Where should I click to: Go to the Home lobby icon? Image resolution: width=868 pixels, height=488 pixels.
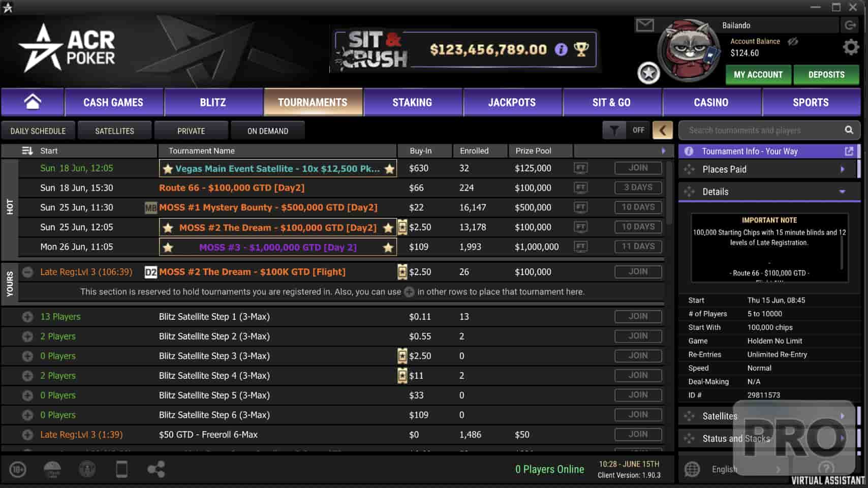[33, 102]
